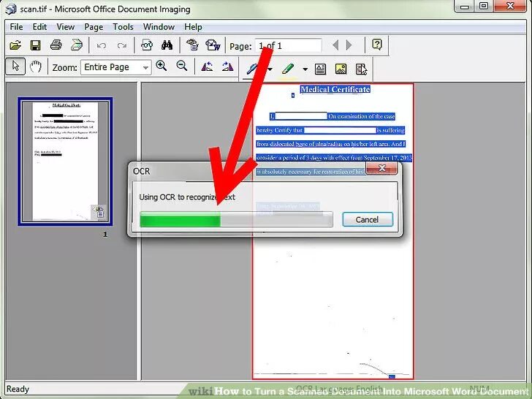Click the select annotations icon
532x399 pixels.
(361, 69)
